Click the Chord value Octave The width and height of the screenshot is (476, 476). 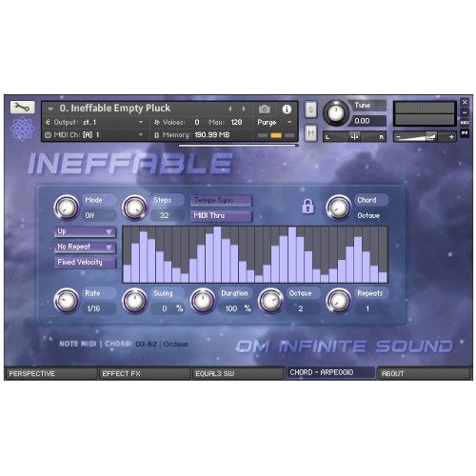click(368, 215)
